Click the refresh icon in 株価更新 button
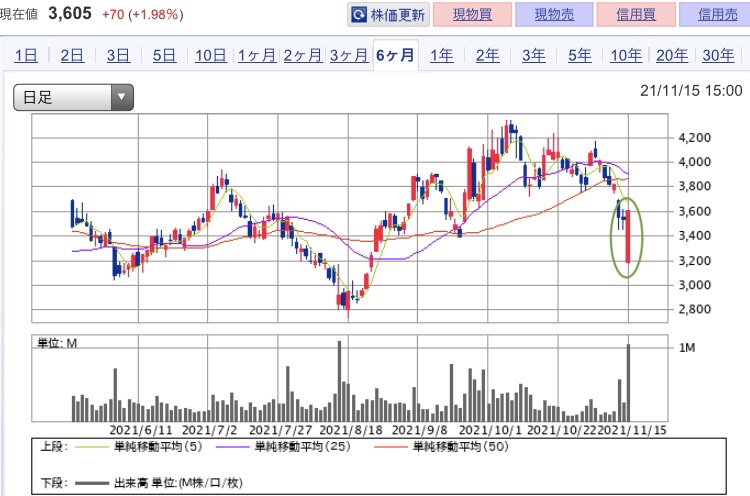Screen dimensions: 750x496 coord(359,15)
